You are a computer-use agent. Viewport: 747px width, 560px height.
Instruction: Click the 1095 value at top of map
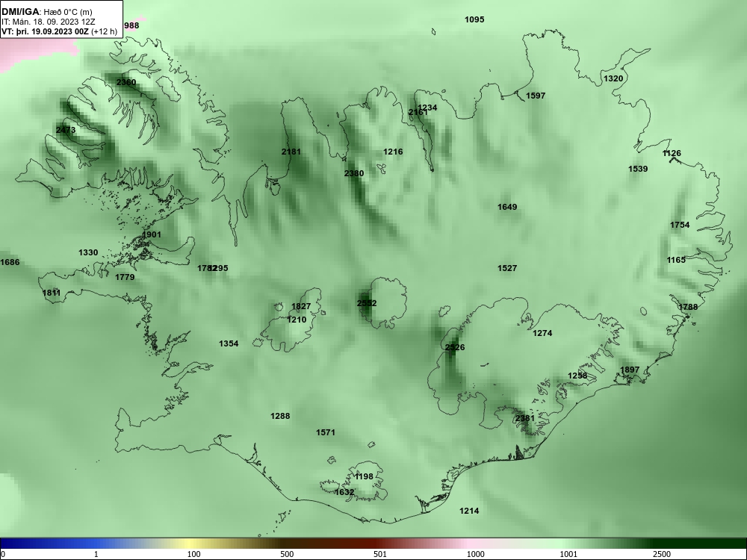click(474, 19)
